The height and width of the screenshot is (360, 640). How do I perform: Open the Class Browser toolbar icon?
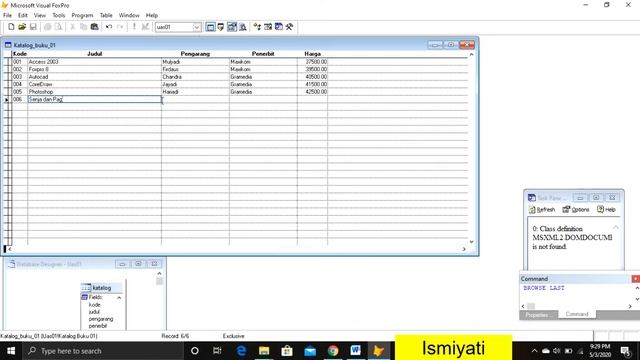[x=257, y=27]
